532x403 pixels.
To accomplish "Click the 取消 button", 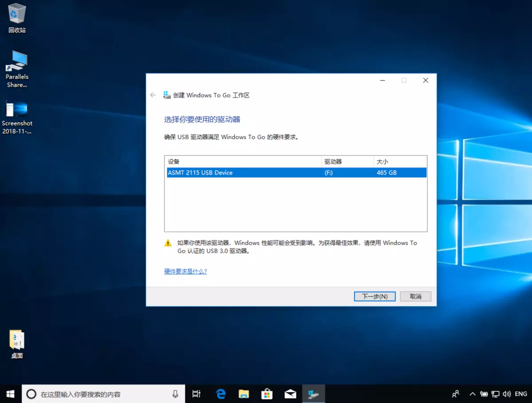I will coord(415,297).
